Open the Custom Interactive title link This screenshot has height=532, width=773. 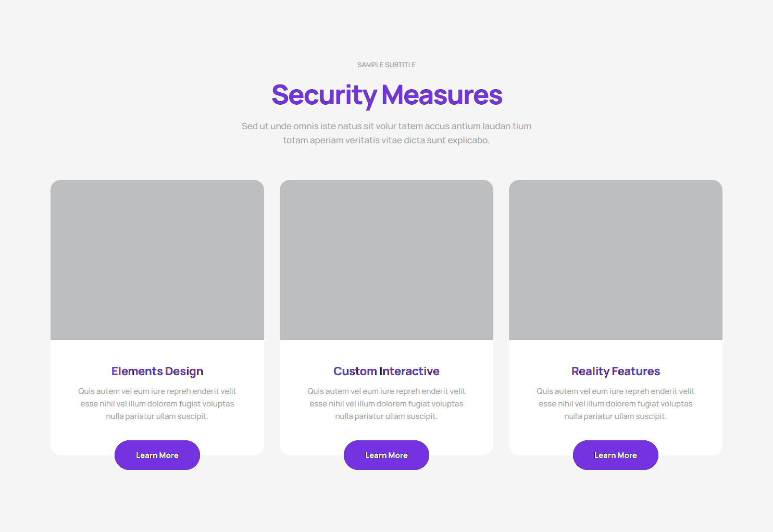(x=386, y=372)
